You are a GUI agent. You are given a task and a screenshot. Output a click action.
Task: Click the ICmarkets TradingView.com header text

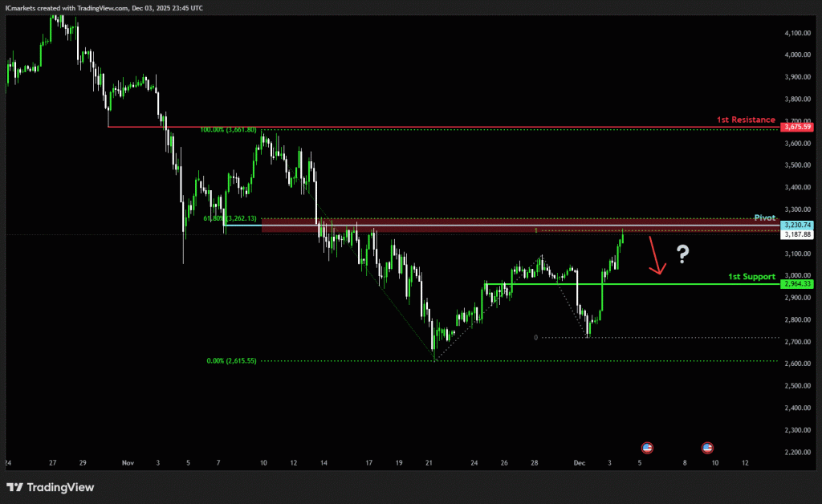point(104,7)
